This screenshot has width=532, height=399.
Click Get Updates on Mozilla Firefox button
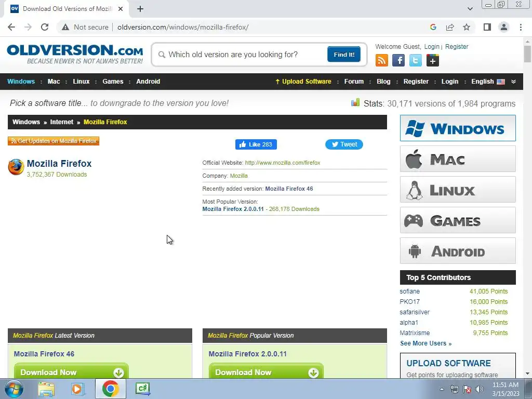54,141
